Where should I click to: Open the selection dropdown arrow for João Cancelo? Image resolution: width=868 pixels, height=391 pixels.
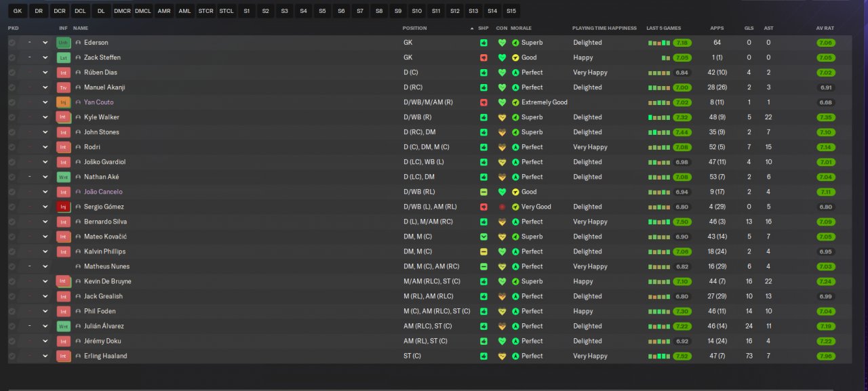point(45,192)
